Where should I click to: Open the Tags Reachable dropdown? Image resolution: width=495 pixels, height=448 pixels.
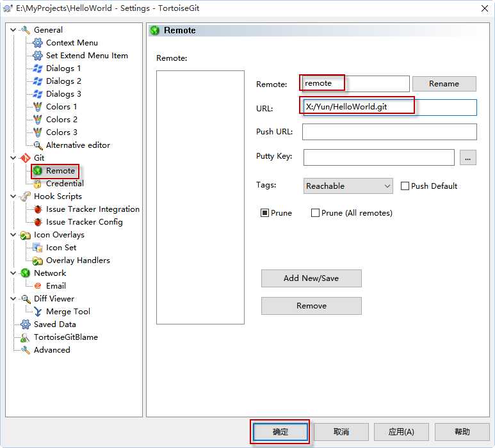coord(348,186)
